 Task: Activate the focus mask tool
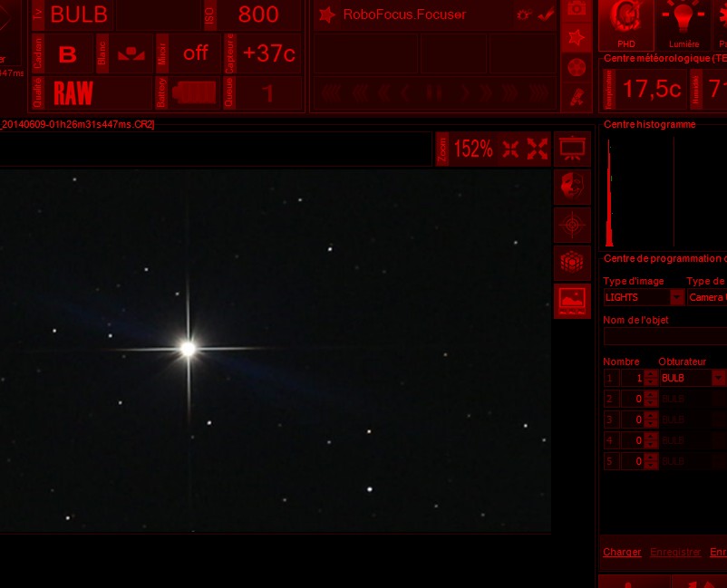click(x=571, y=187)
